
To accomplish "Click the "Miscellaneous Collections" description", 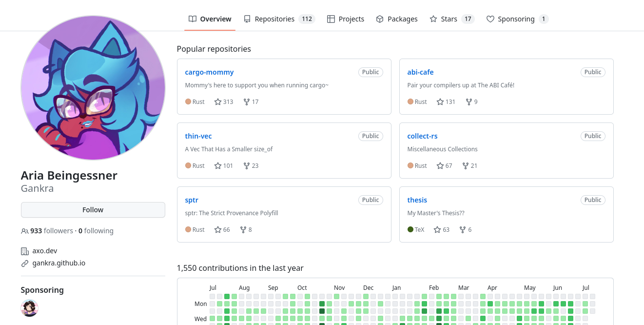I will [x=442, y=149].
